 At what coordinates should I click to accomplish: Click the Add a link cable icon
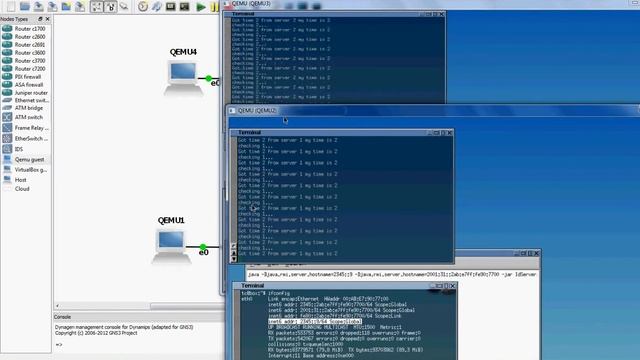pyautogui.click(x=124, y=7)
